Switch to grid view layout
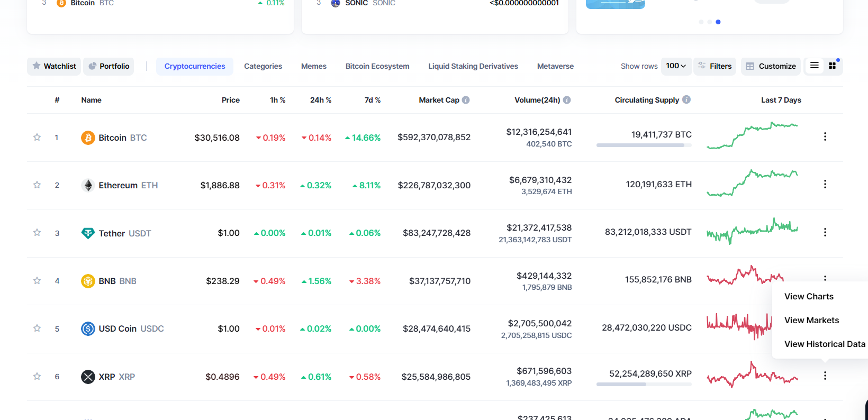The height and width of the screenshot is (420, 868). (x=833, y=66)
